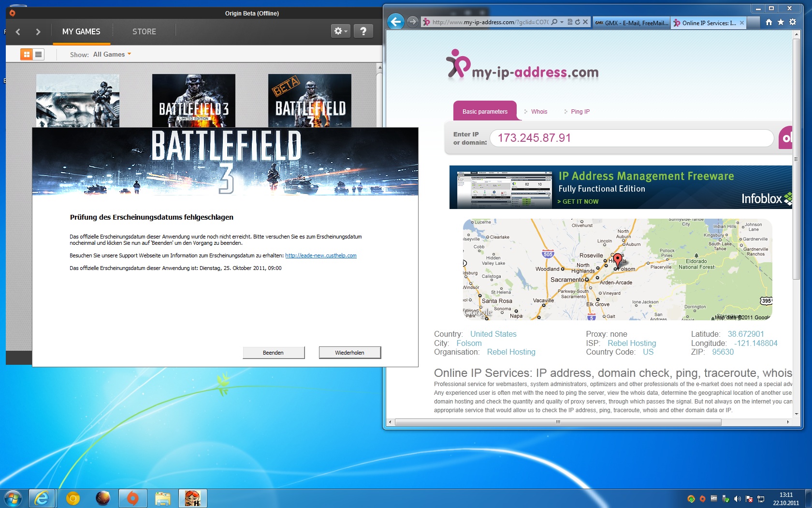Select the first game cover in Origin

click(78, 101)
